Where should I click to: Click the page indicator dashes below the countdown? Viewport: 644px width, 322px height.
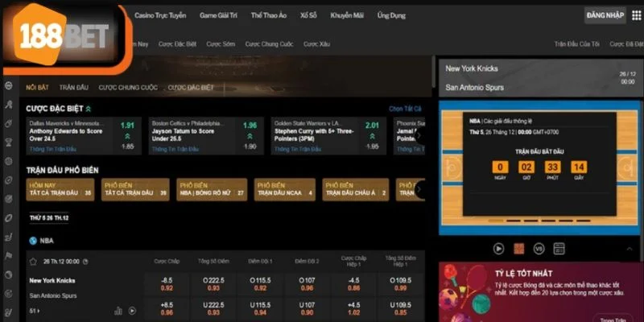click(x=539, y=221)
